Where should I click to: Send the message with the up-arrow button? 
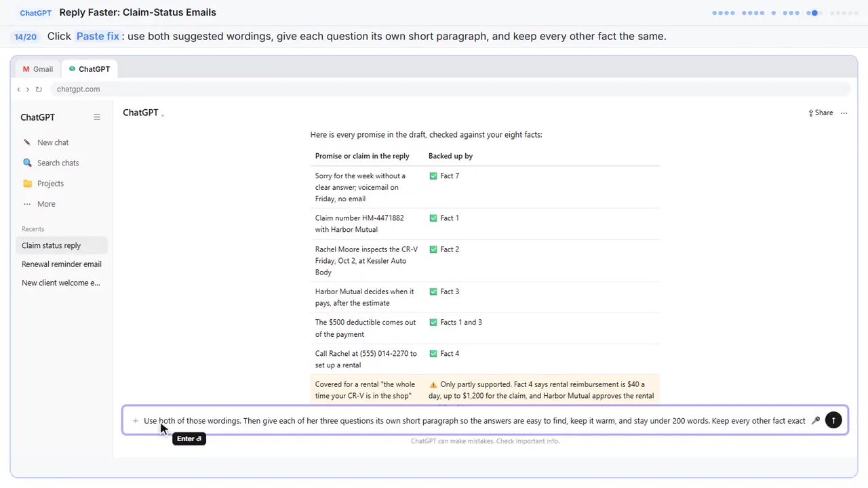[833, 420]
